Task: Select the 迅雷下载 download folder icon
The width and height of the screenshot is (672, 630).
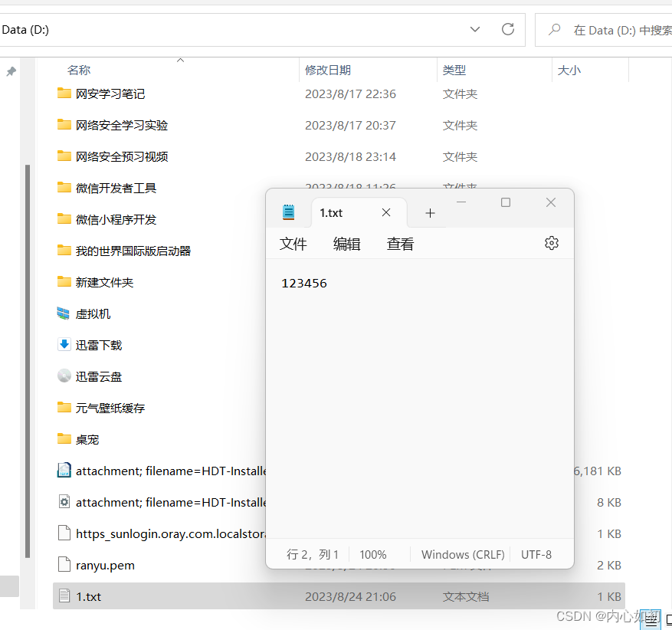Action: point(64,345)
